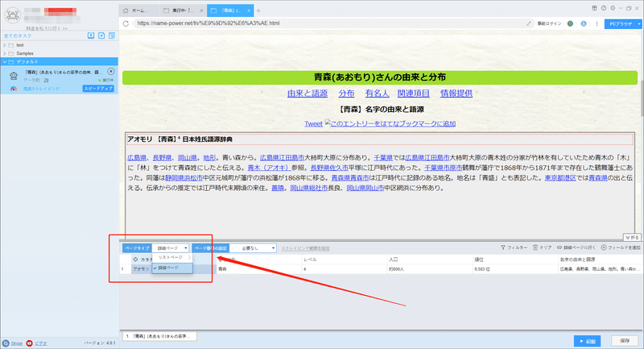Image resolution: width=644 pixels, height=349 pixels.
Task: Open settings gear in title bar
Action: pos(613,8)
